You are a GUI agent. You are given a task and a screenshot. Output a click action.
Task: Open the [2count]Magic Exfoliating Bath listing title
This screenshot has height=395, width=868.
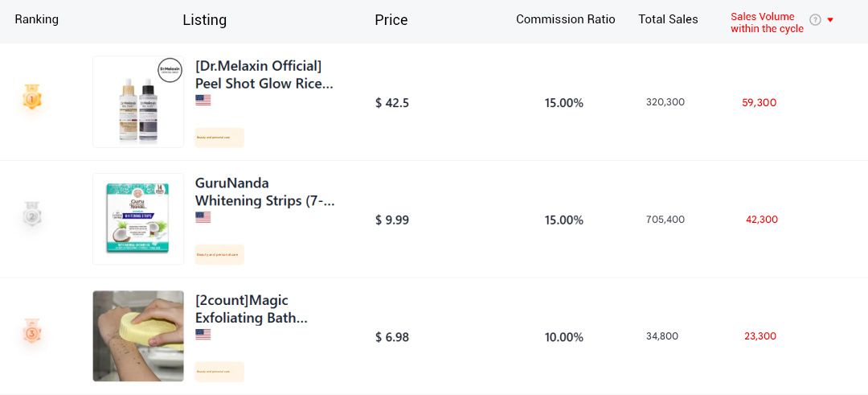[x=252, y=309]
